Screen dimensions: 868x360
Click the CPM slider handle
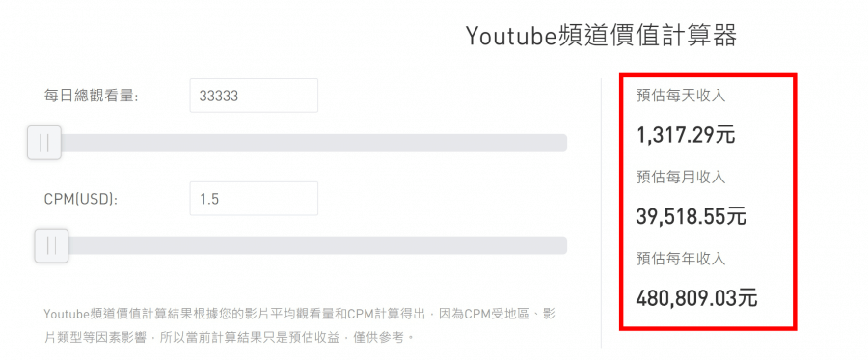point(51,245)
